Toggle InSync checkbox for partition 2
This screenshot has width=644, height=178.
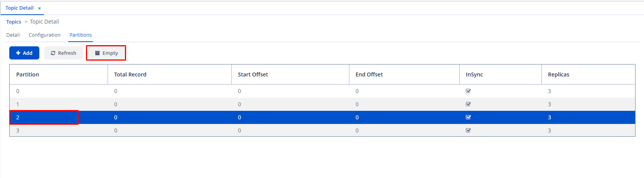click(468, 117)
